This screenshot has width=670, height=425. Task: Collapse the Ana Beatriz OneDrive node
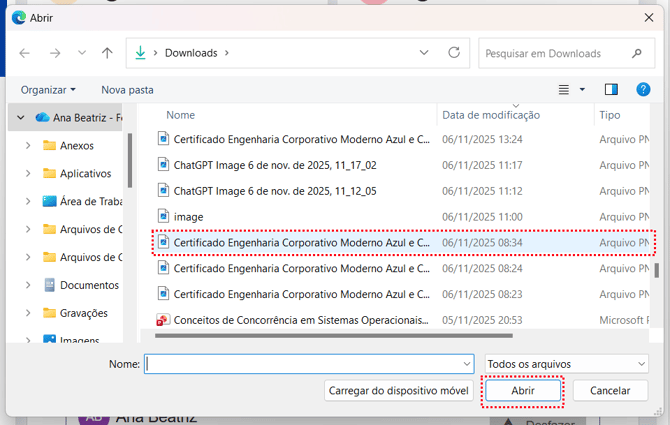click(x=20, y=117)
